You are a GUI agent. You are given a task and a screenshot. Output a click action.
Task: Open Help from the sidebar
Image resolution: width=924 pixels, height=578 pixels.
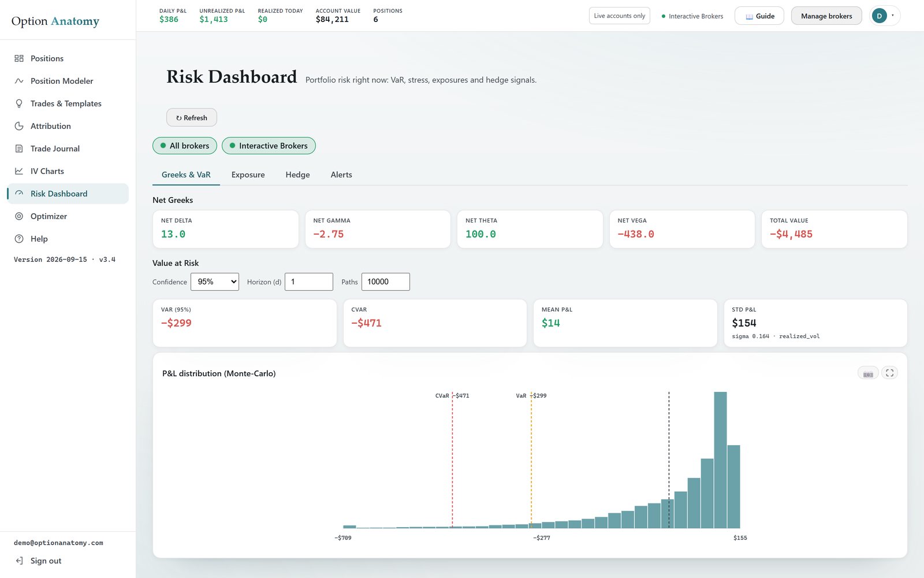[68, 239]
